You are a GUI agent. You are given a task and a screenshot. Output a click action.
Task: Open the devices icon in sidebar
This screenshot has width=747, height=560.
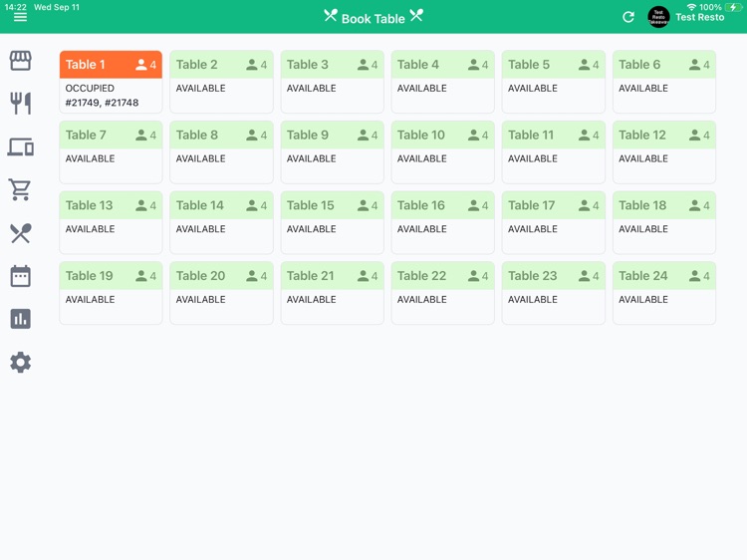21,146
